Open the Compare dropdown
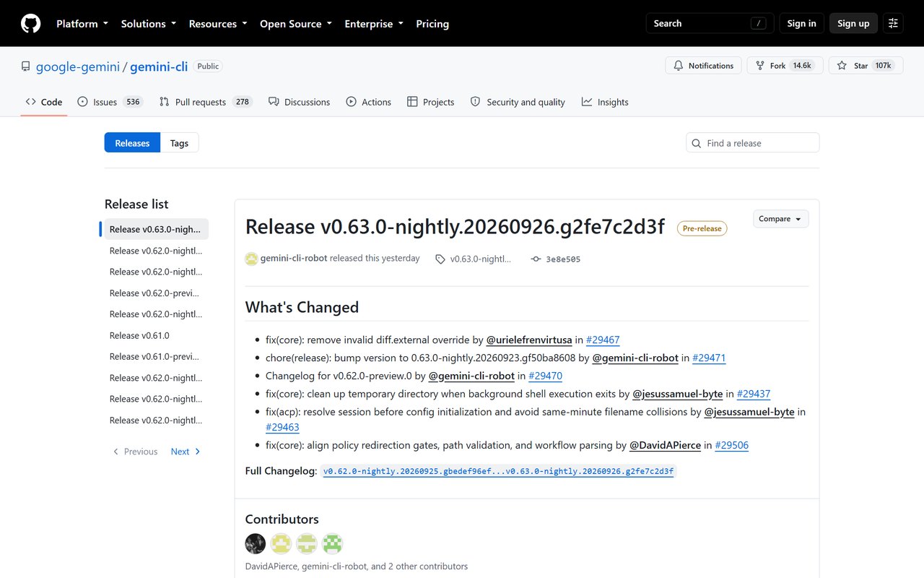 pos(781,219)
